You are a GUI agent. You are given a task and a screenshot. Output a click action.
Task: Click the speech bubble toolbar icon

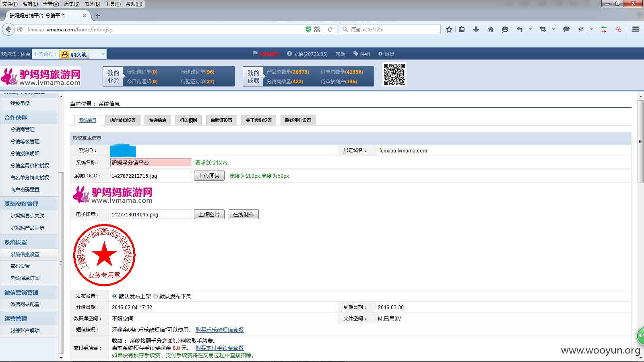[x=566, y=29]
